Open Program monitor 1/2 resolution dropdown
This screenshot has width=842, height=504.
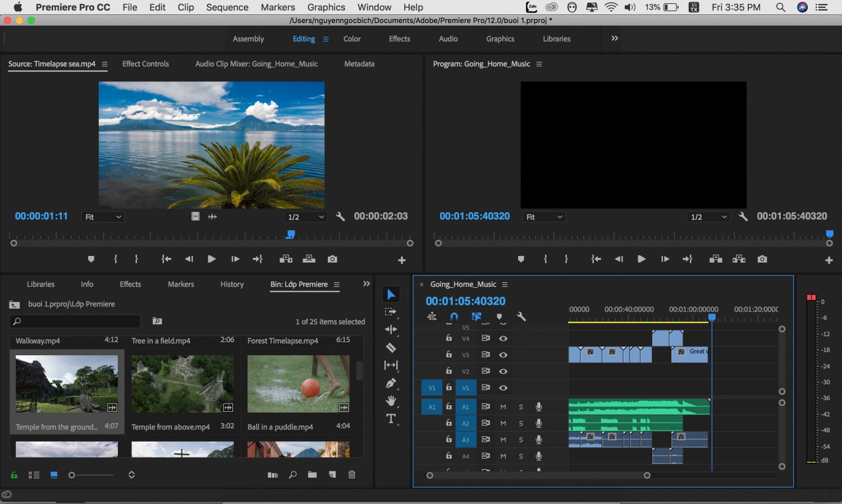tap(708, 217)
